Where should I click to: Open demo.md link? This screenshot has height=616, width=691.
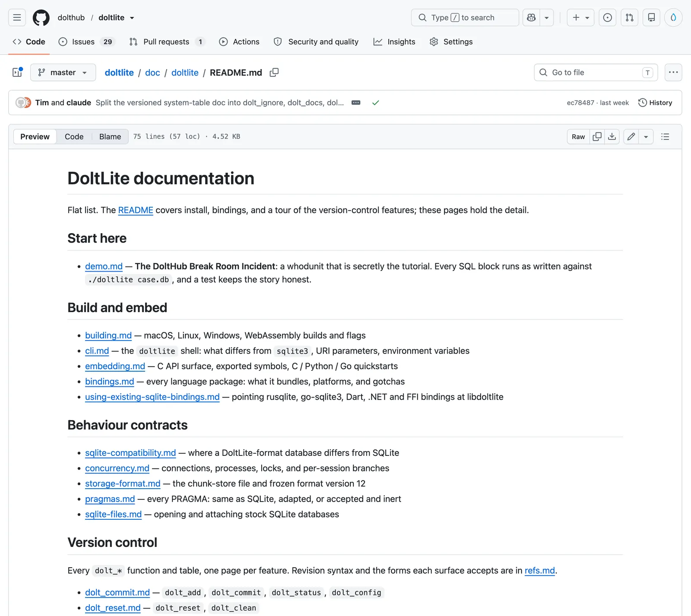click(x=104, y=266)
